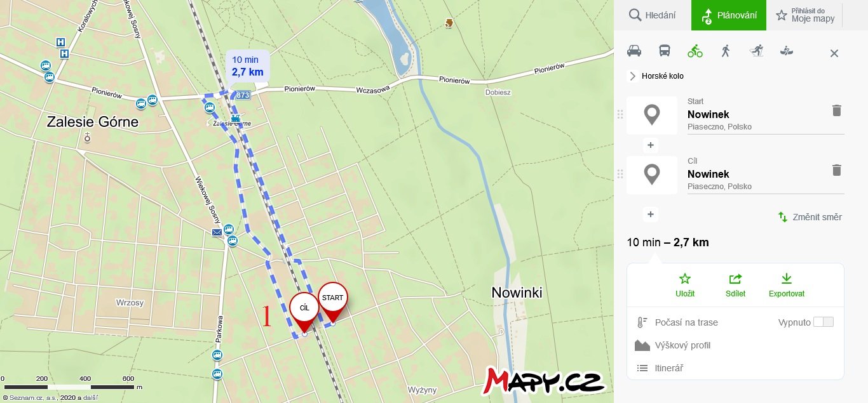Close the route planning panel
The image size is (868, 403).
click(834, 53)
